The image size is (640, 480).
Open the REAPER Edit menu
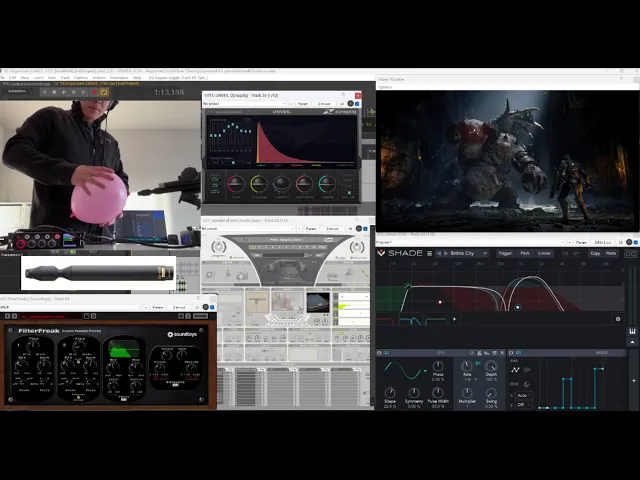pyautogui.click(x=13, y=78)
